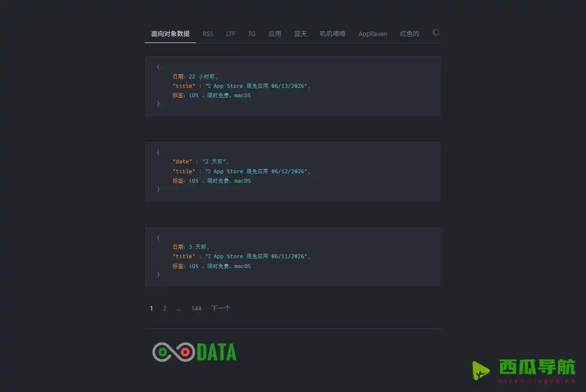Click the "2 天前" date value
Screen dimensions: 586x392
[x=214, y=161]
